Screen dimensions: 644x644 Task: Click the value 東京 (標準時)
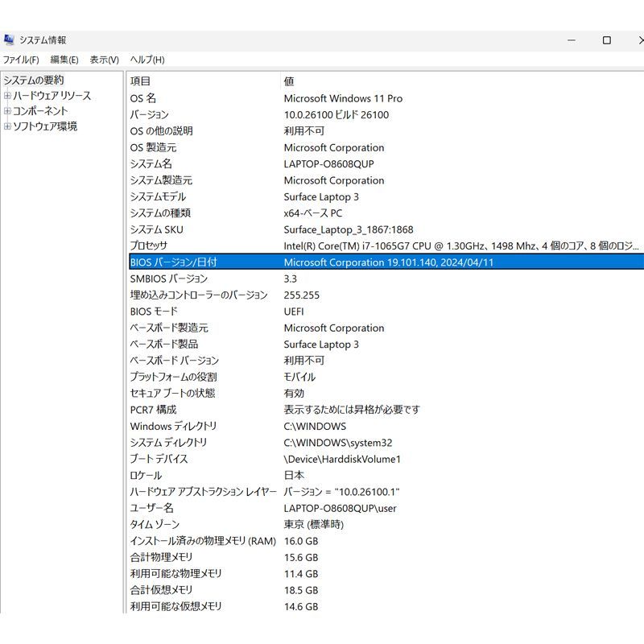coord(313,525)
